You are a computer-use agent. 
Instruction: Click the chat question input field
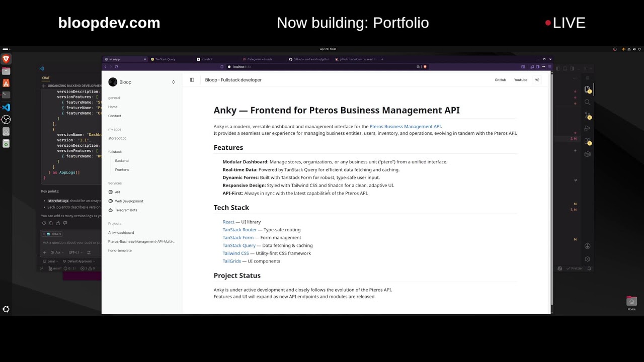(x=70, y=242)
